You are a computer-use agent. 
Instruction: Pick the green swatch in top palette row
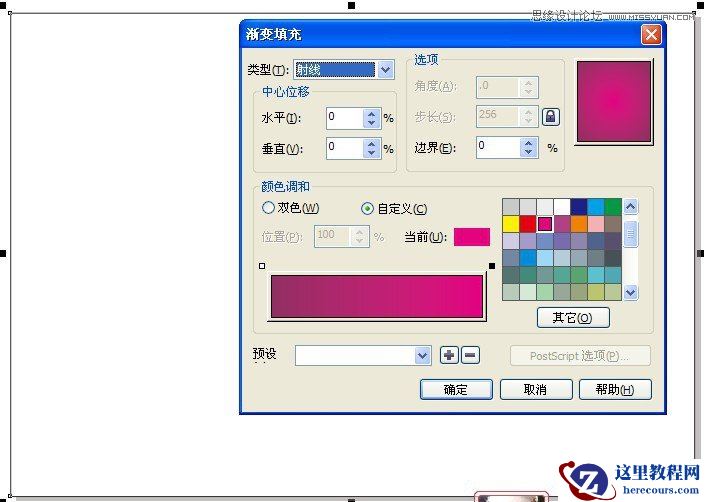[x=613, y=207]
